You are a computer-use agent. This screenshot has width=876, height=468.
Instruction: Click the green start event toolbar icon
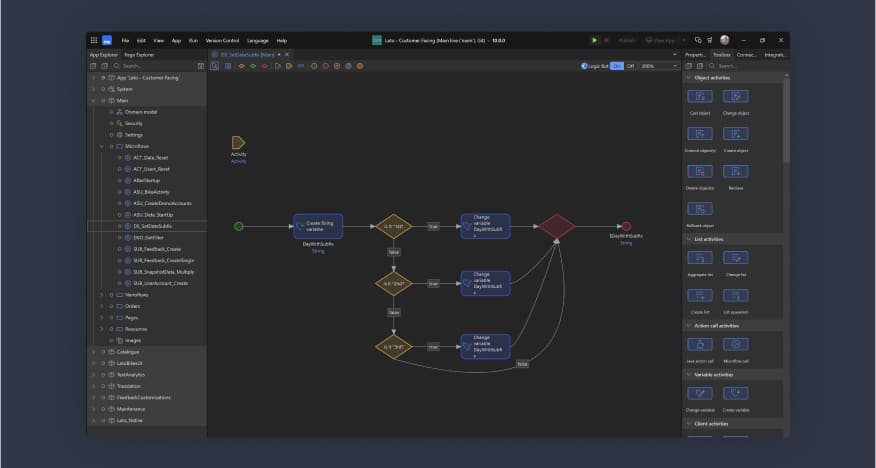point(313,66)
